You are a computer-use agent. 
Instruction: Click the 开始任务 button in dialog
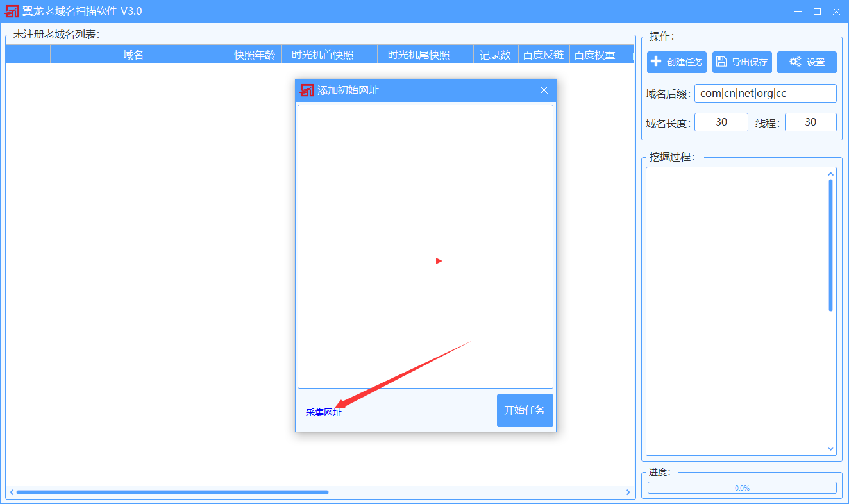[525, 410]
